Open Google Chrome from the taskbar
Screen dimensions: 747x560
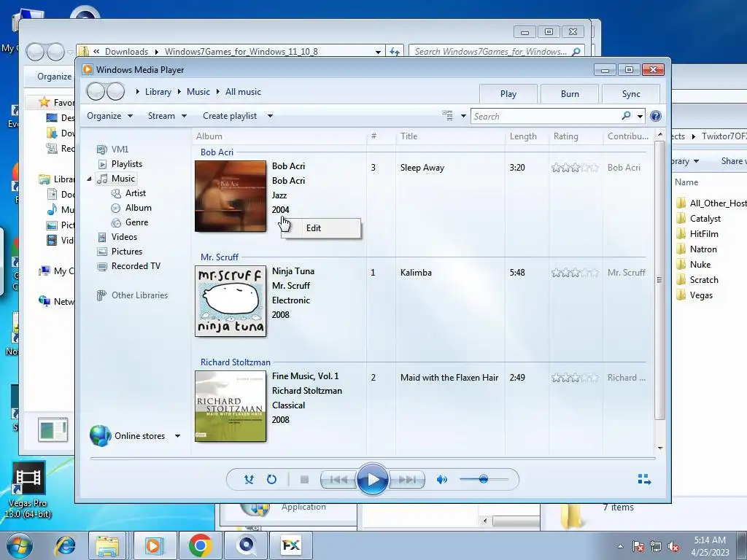200,545
